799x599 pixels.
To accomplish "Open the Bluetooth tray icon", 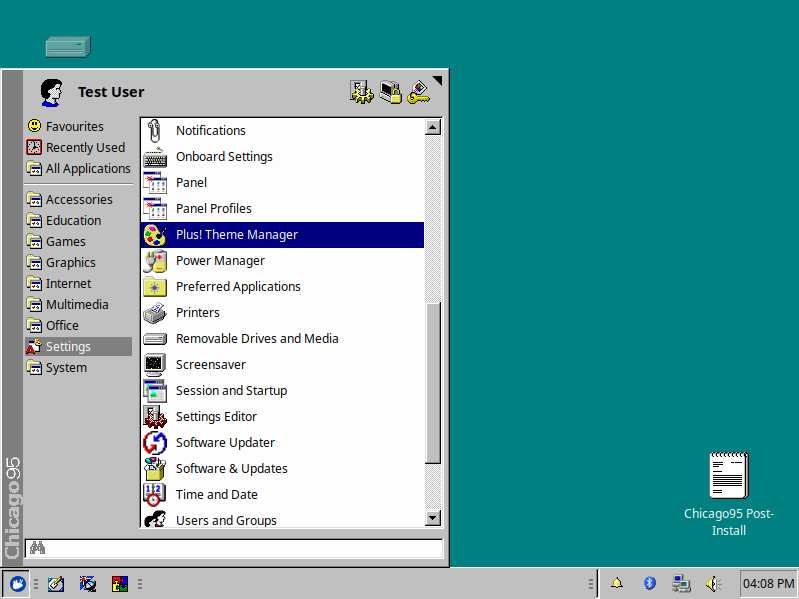I will point(649,583).
